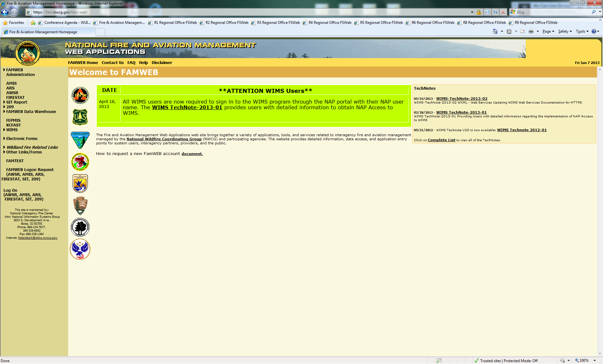This screenshot has width=603, height=364.
Task: Open the WIMS-TechNote-2013-02 link
Action: click(x=461, y=99)
